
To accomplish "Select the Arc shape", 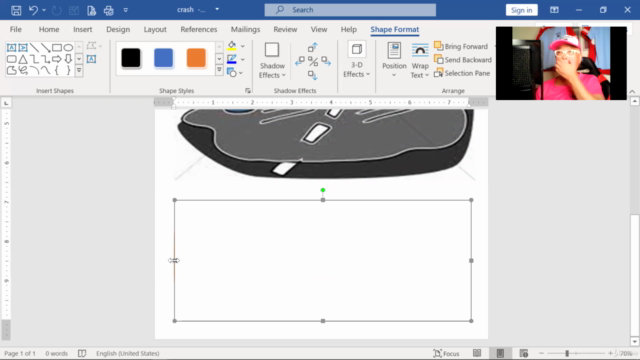I will click(x=34, y=70).
